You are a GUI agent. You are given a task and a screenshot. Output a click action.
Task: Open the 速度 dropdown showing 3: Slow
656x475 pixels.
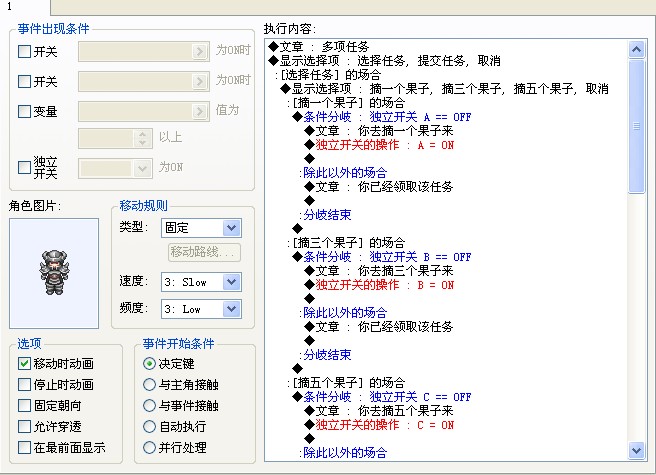[231, 282]
